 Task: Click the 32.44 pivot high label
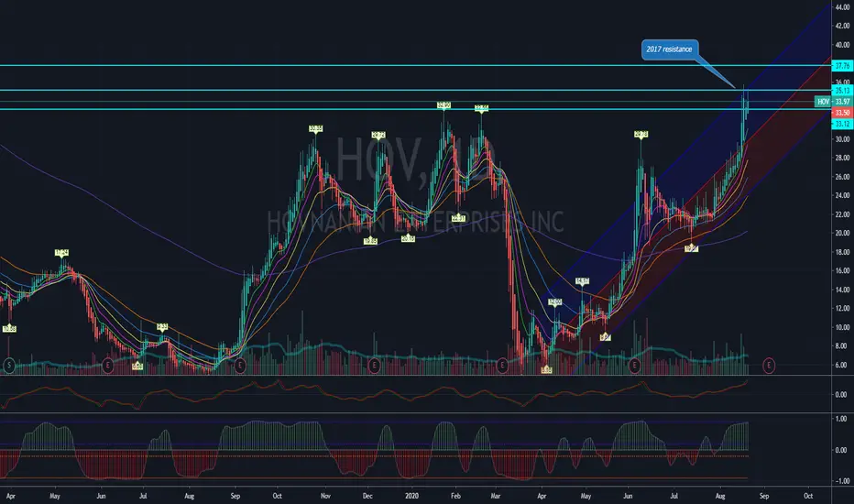click(x=481, y=108)
